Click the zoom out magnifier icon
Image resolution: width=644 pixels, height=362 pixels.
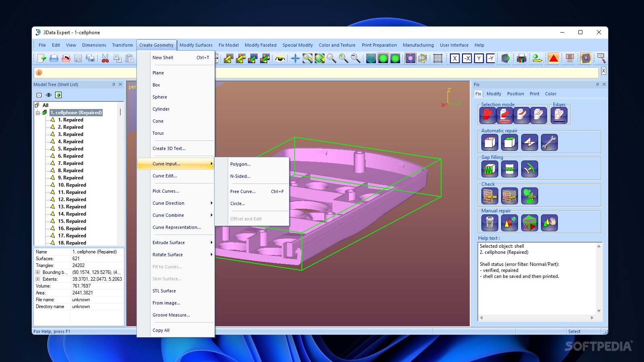point(355,59)
